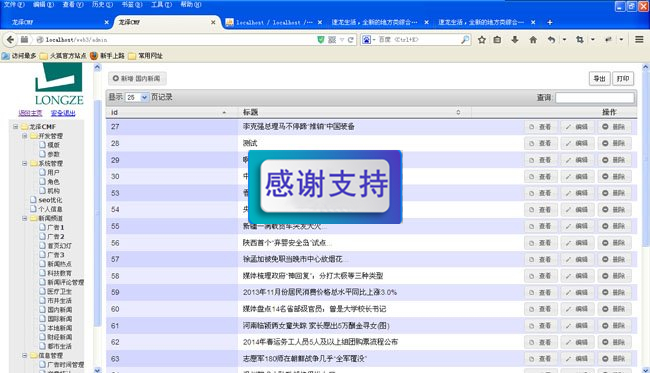This screenshot has height=373, width=650.
Task: Click the 导出 export button
Action: tap(599, 78)
